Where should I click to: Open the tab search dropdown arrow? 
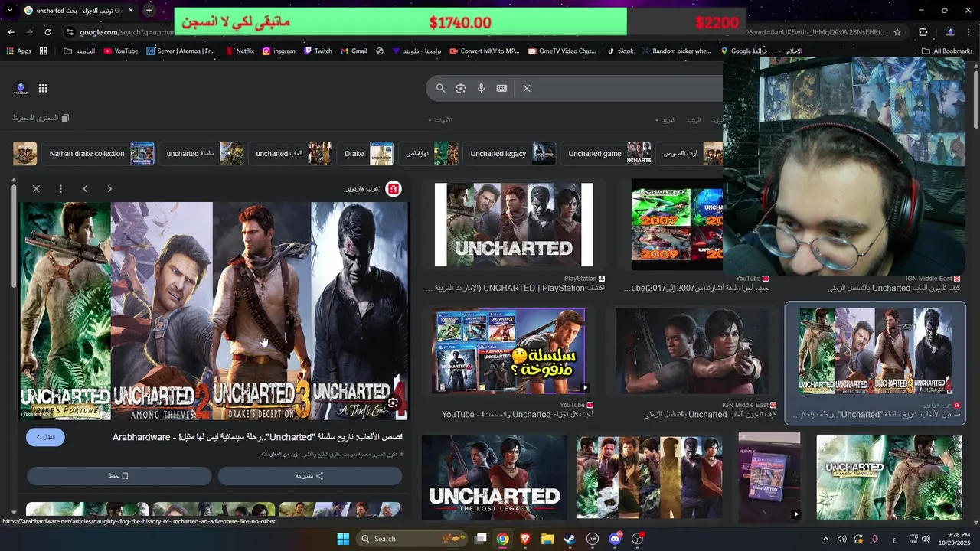pos(8,11)
